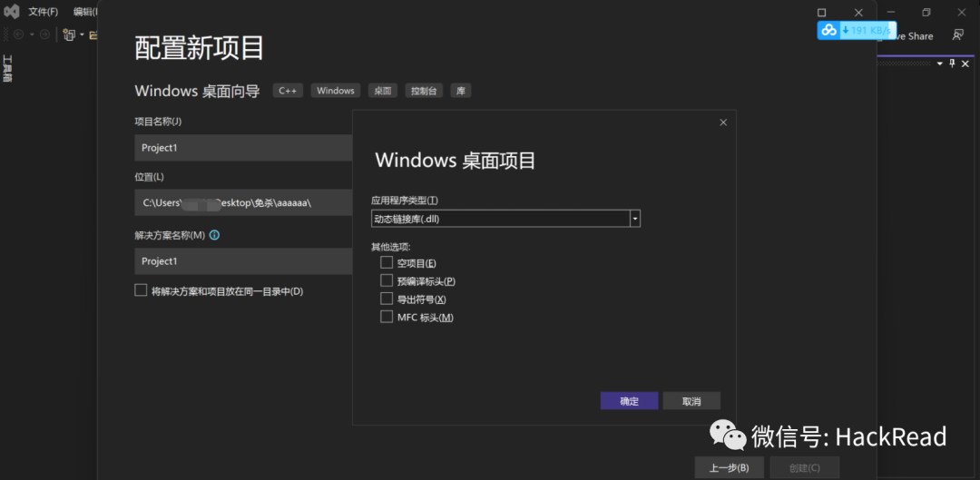
Task: Click the 191 KB/s download speed indicator
Action: [867, 30]
